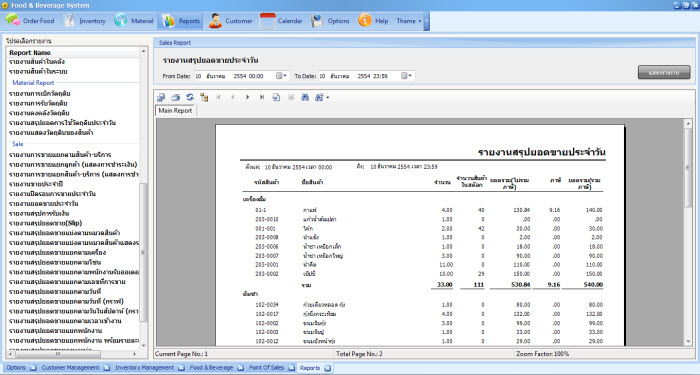Click the print report icon
The height and width of the screenshot is (375, 700).
pos(176,97)
